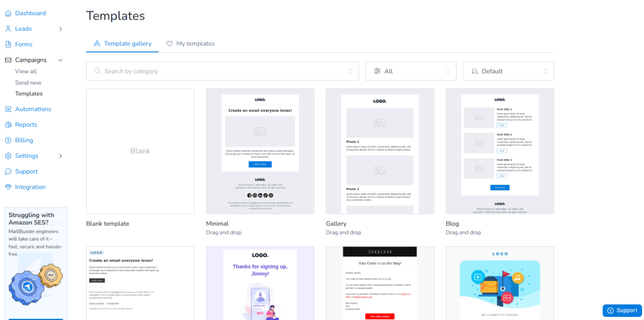644x320 pixels.
Task: Click the question mark icon on Support button
Action: coord(610,311)
